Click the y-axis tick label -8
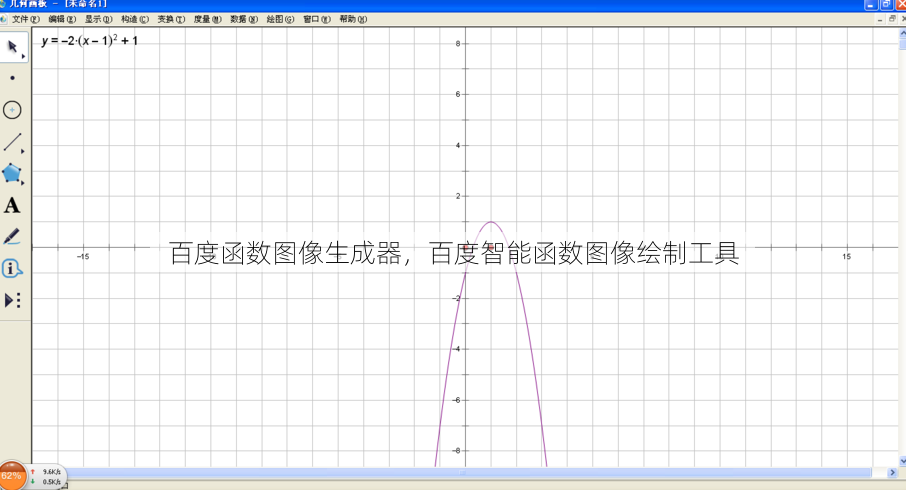 point(456,451)
